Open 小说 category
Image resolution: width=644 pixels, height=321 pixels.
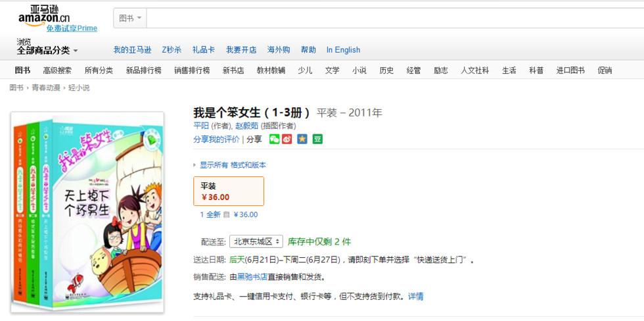[359, 70]
